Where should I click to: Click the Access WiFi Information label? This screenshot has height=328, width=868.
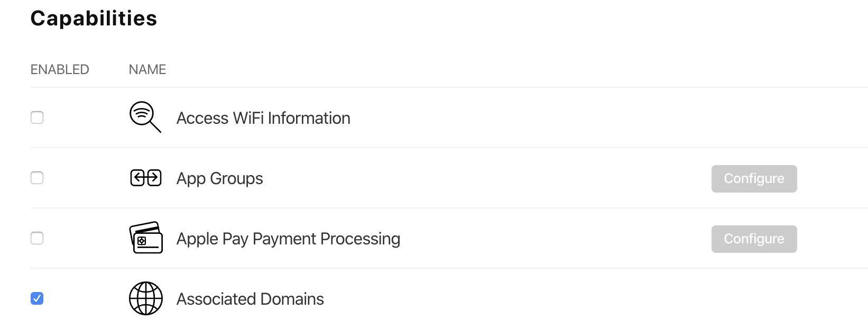tap(263, 118)
